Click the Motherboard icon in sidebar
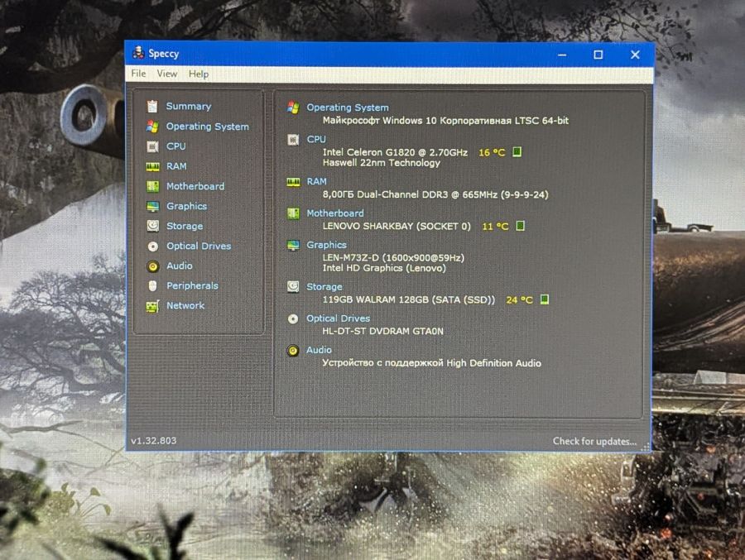This screenshot has width=745, height=560. (152, 186)
